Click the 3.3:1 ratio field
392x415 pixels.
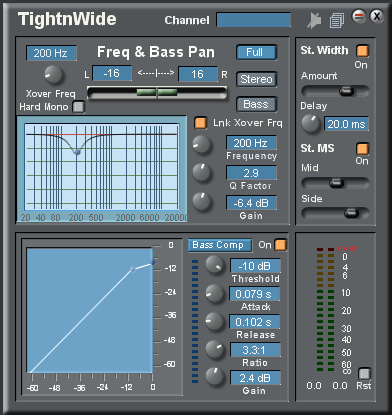pos(255,350)
